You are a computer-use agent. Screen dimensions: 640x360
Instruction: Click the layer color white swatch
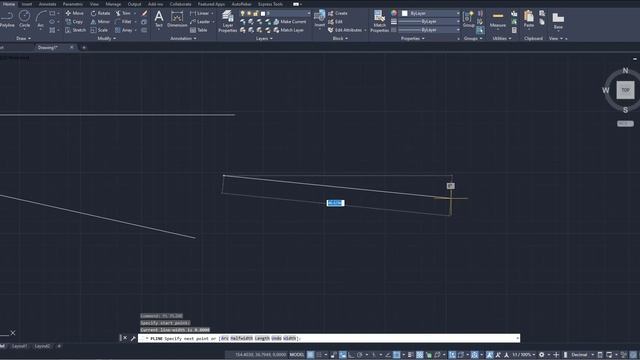point(263,13)
